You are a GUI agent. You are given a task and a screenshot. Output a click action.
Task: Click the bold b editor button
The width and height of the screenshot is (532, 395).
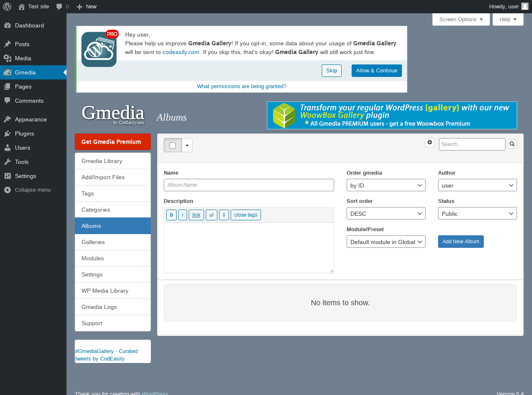pos(171,215)
